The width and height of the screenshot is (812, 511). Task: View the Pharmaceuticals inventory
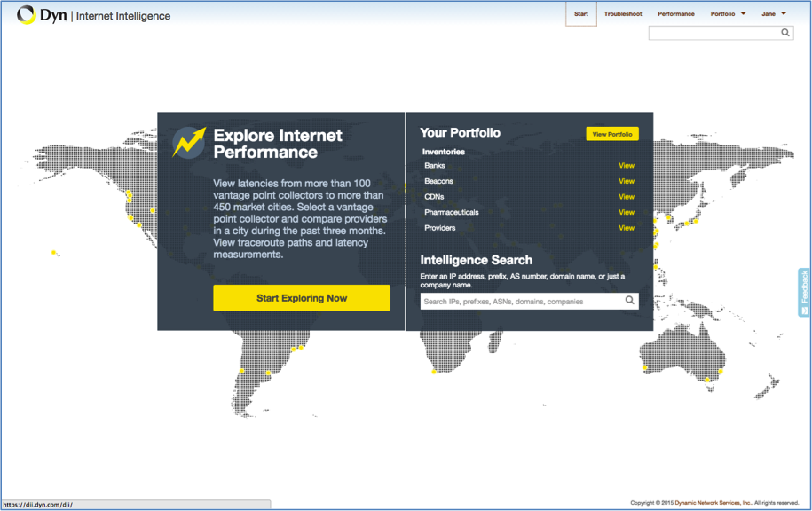click(x=627, y=212)
